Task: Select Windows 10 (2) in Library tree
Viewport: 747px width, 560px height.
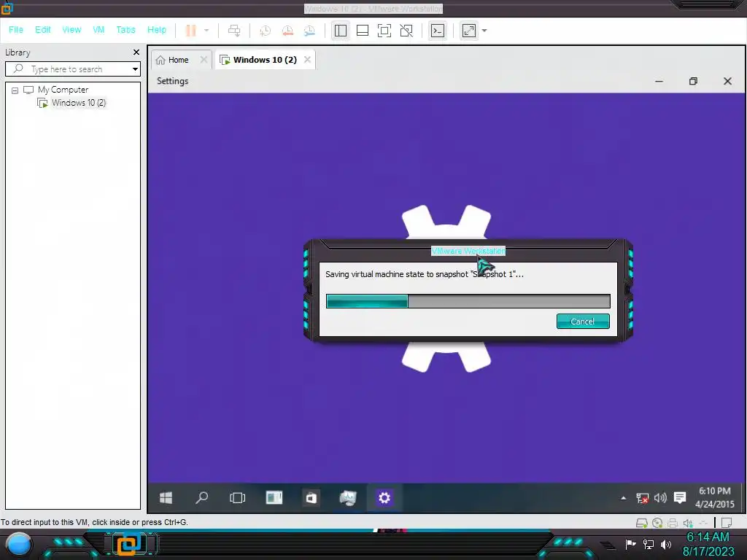Action: (79, 103)
